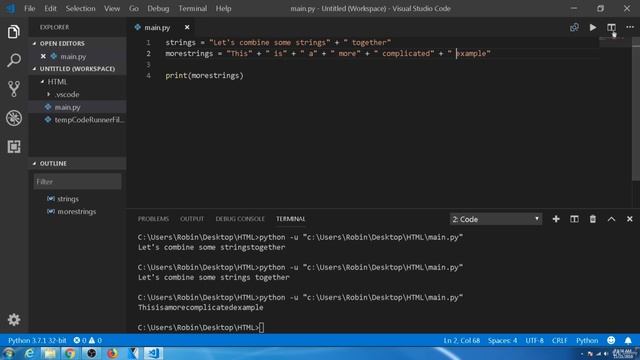Open the Help menu

click(223, 9)
